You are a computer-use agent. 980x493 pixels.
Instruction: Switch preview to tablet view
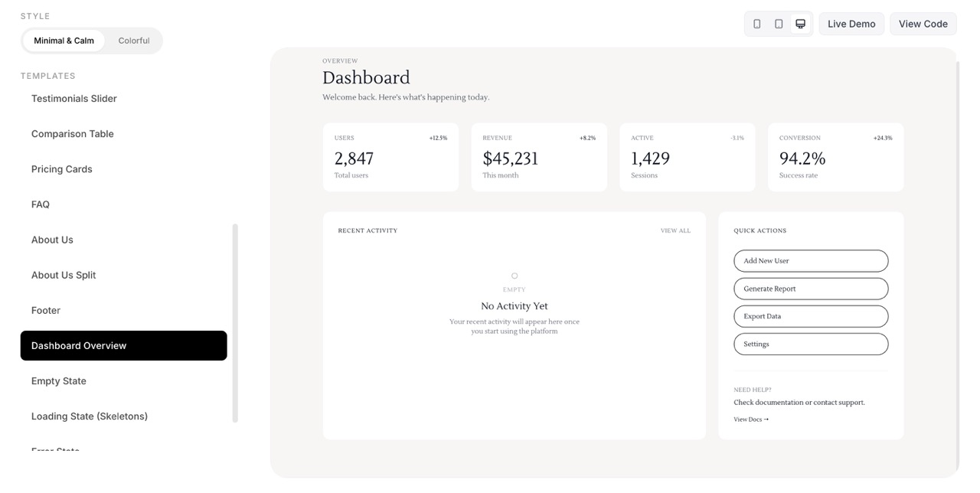tap(778, 24)
